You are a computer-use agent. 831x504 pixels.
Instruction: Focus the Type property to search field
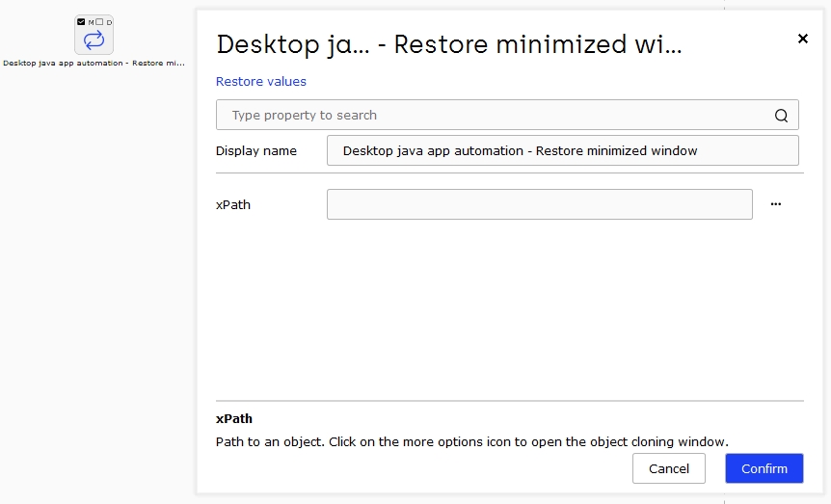(507, 115)
